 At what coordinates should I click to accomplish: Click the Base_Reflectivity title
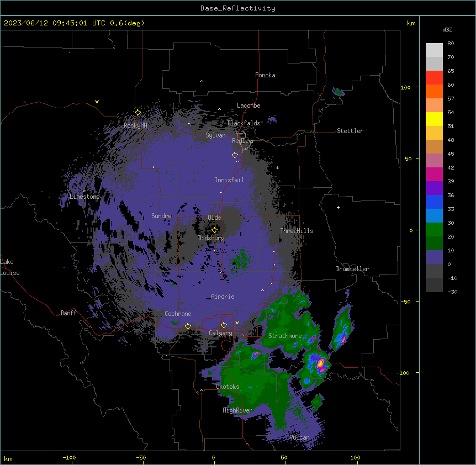tap(238, 8)
